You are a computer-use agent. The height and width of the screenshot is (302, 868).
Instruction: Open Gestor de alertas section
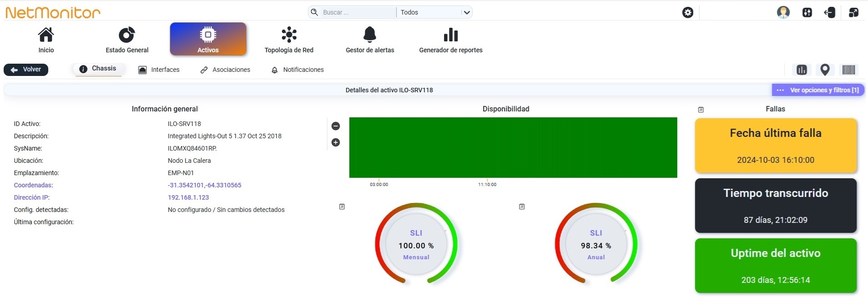(370, 40)
